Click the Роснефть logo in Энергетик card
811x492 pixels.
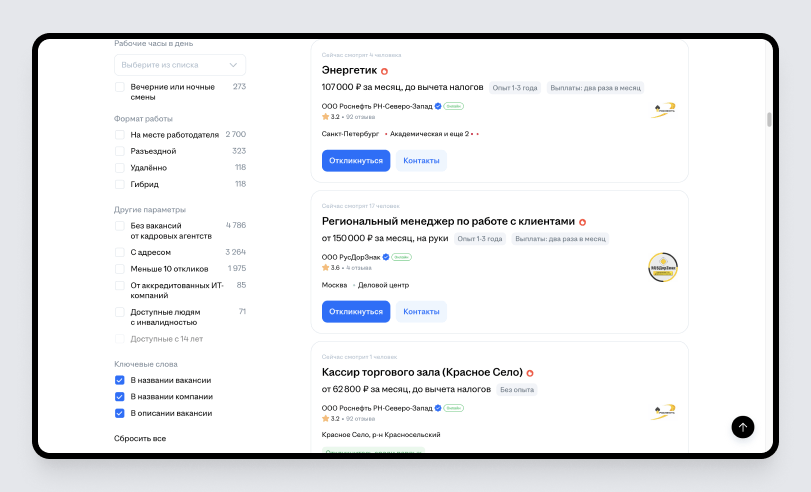coord(663,110)
